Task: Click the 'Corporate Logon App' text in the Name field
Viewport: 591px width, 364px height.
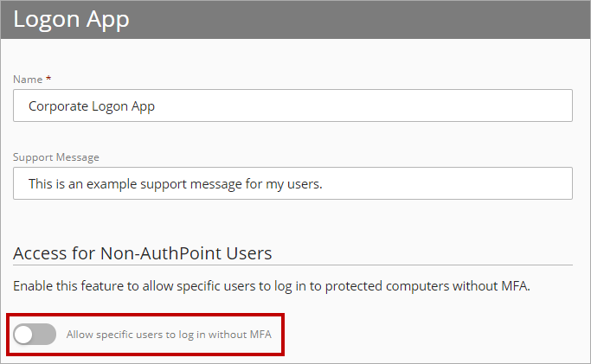Action: point(92,106)
